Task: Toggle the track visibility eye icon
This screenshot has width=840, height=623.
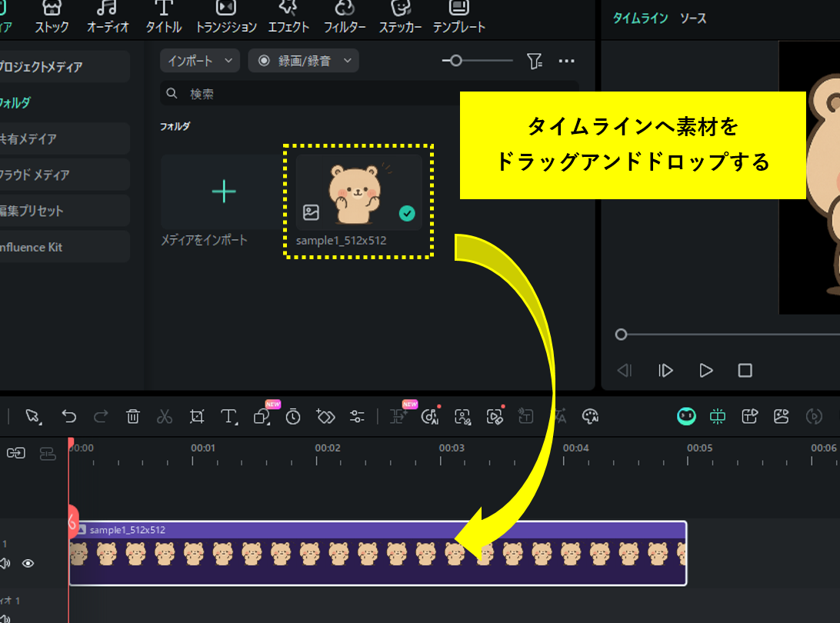Action: tap(29, 564)
